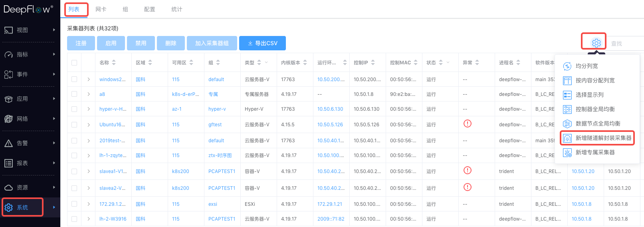Click the 导出CSV button
The image size is (644, 227).
pos(262,43)
